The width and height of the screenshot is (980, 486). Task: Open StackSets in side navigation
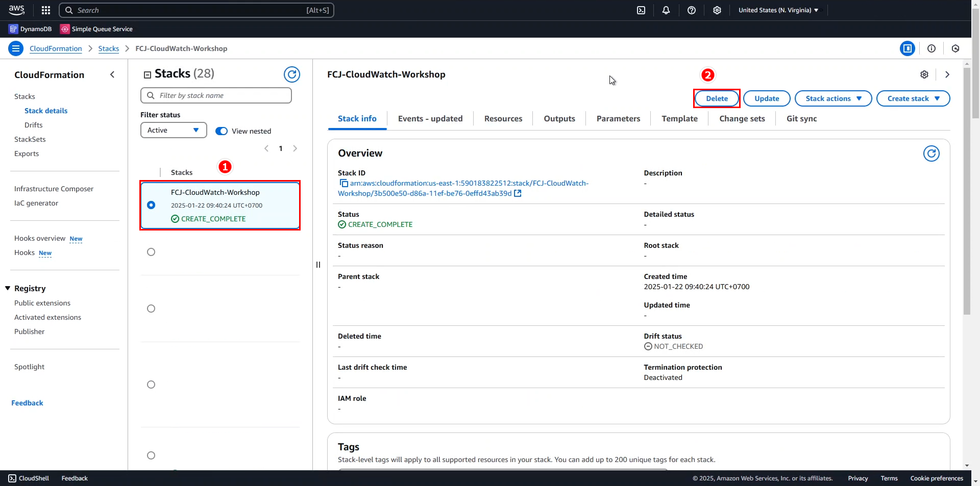pos(30,139)
